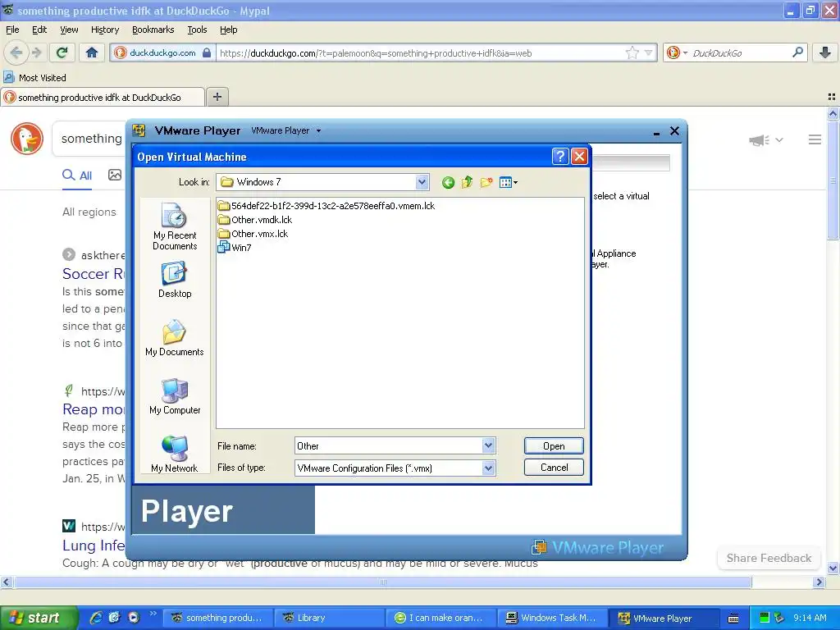Open the browser History menu

(x=104, y=30)
